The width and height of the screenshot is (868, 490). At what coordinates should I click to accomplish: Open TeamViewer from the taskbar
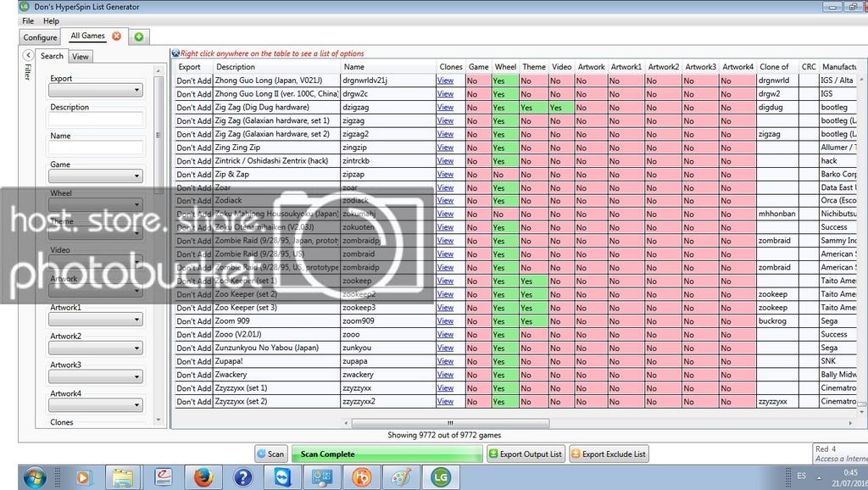[x=282, y=477]
